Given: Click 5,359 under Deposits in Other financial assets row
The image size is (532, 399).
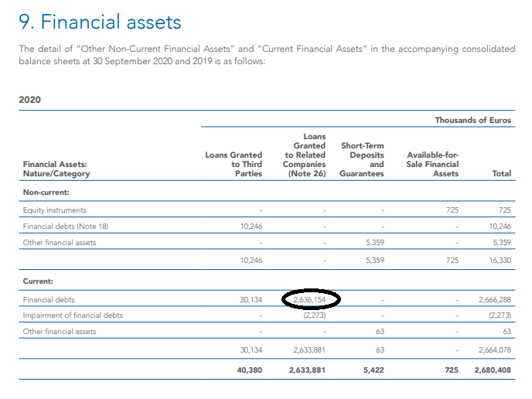Looking at the screenshot, I should pyautogui.click(x=375, y=243).
